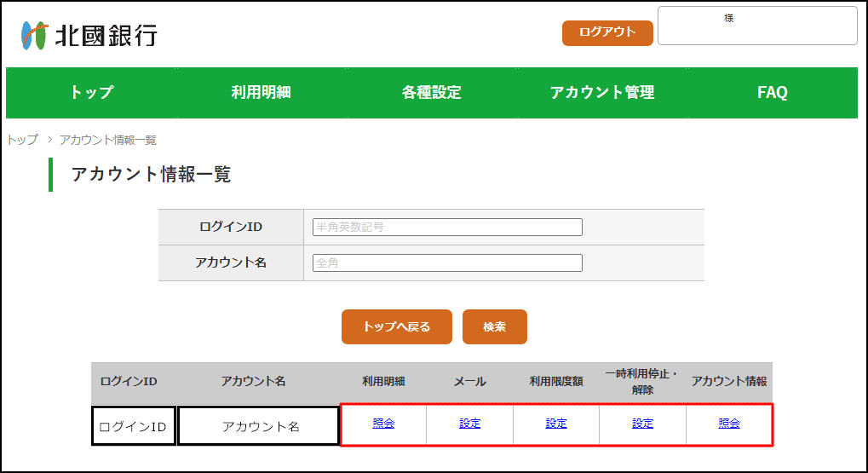This screenshot has width=868, height=473.
Task: Click the ログアウト button
Action: click(x=607, y=32)
